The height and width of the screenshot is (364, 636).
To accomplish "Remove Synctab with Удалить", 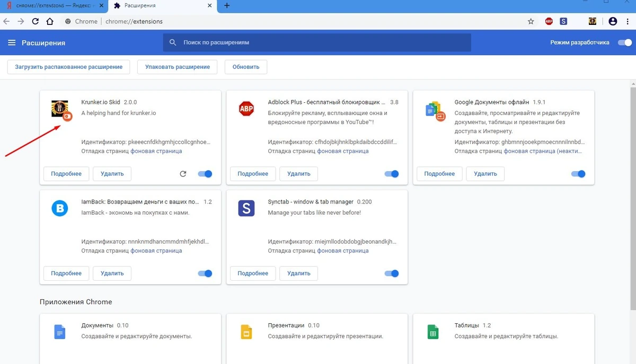I will [x=298, y=273].
